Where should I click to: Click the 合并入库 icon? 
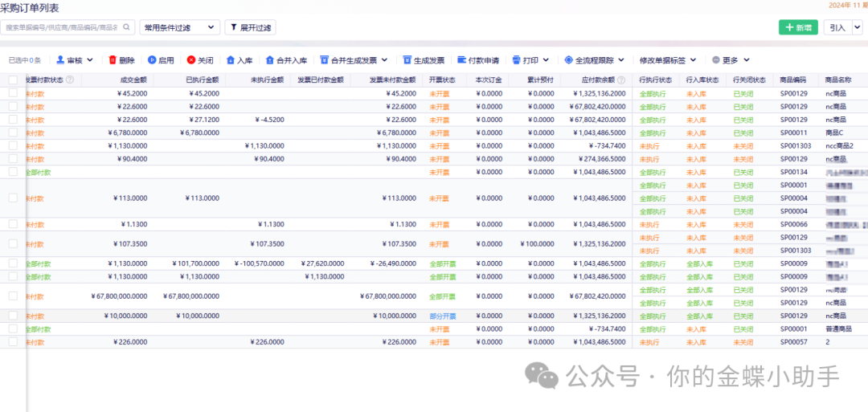click(x=269, y=60)
